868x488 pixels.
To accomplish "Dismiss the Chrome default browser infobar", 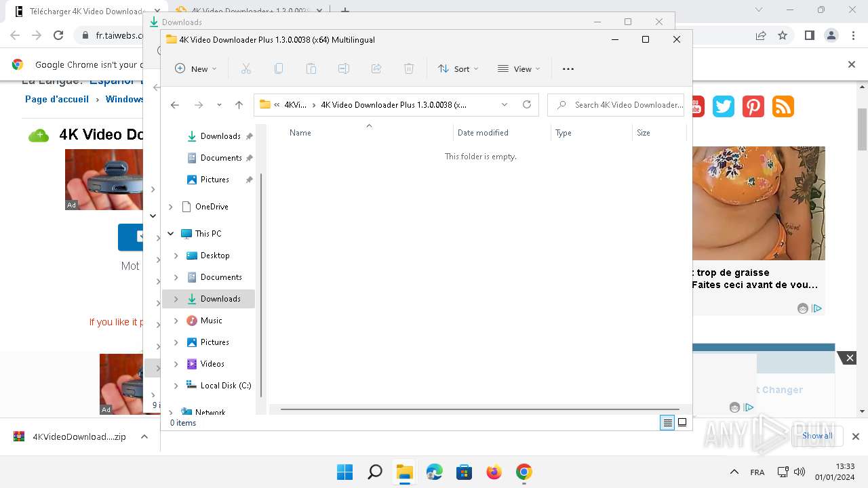I will point(852,64).
